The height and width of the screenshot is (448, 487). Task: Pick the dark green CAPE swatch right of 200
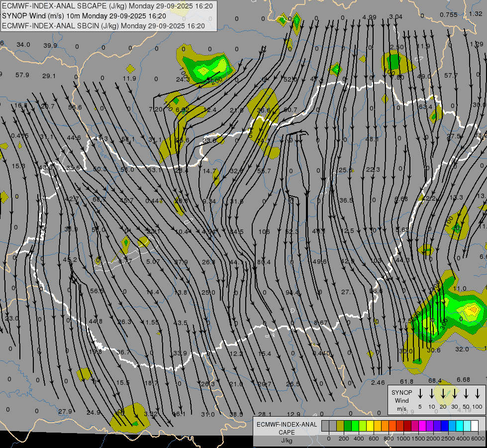(348, 426)
